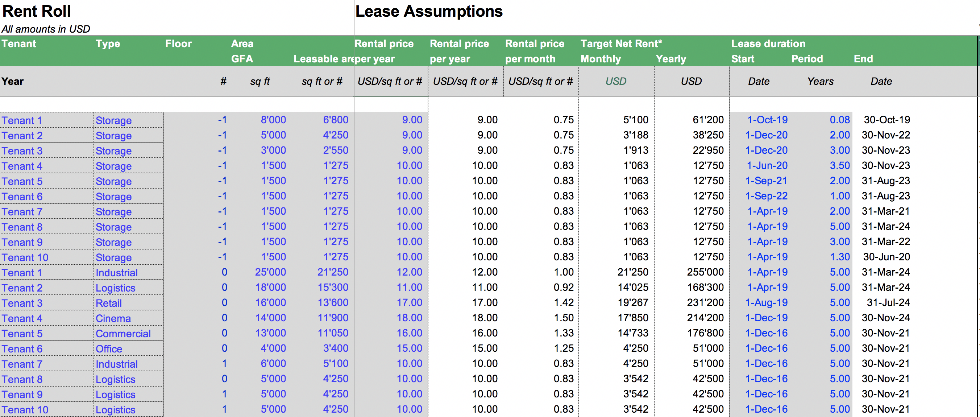Select the 'Years' unit cell

click(x=820, y=81)
